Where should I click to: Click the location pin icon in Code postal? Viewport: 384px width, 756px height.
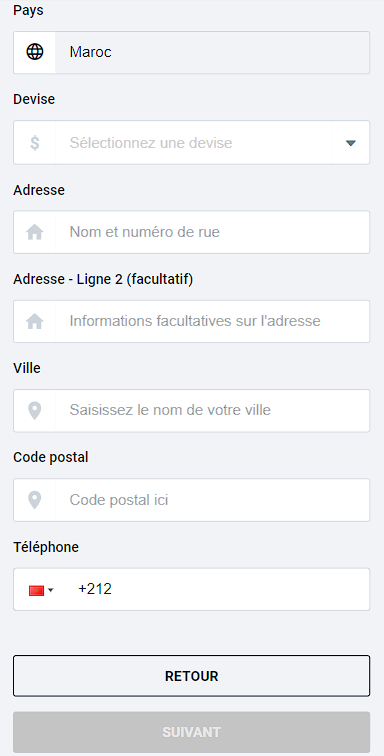[x=35, y=500]
